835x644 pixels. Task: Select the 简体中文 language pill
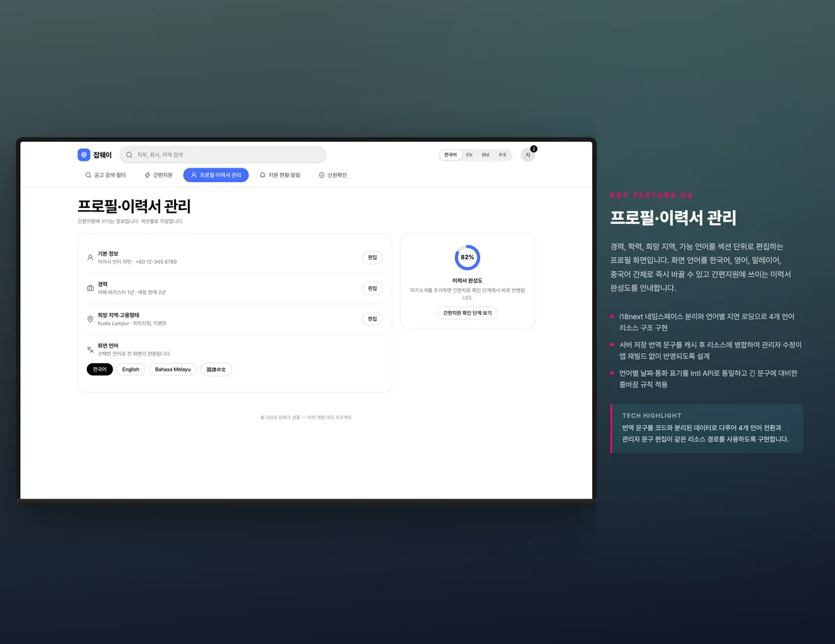(216, 369)
